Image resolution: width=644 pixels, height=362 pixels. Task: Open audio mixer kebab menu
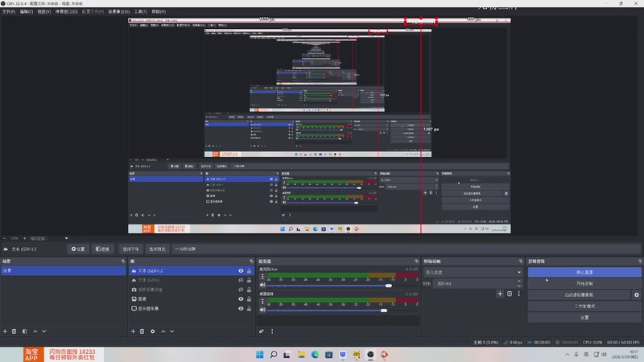272,331
